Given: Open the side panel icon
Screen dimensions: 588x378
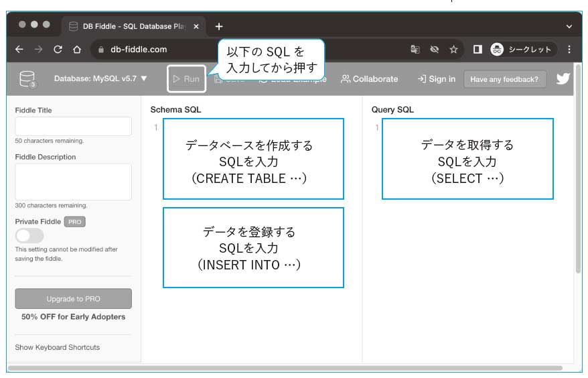Looking at the screenshot, I should (x=477, y=49).
